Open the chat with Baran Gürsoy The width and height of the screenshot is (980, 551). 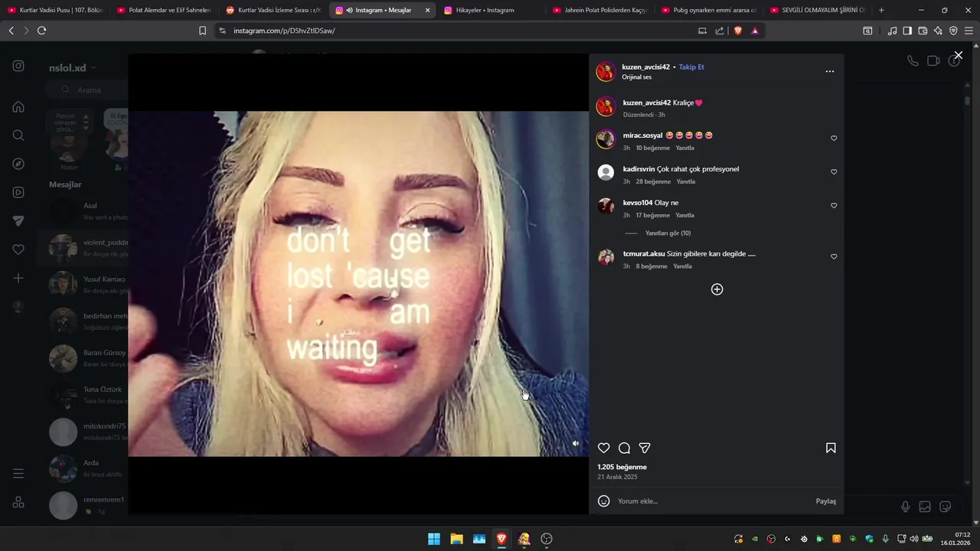[x=84, y=358]
